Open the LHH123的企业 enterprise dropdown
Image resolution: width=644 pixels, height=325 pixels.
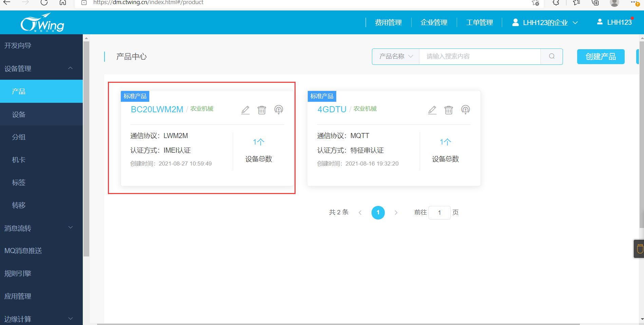(545, 22)
